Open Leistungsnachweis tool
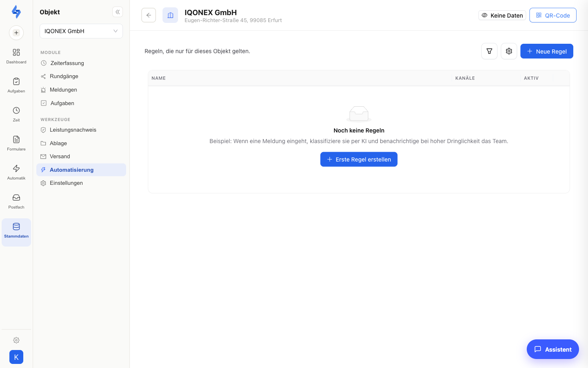Screen dimensions: 588x368 [x=81, y=130]
